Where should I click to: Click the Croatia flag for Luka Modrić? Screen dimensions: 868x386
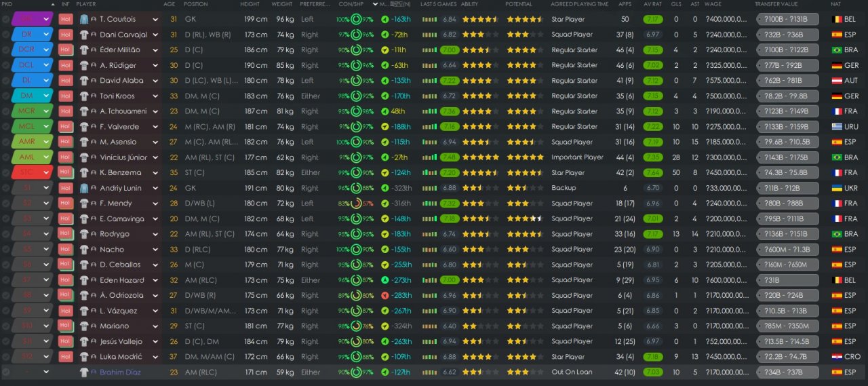(x=835, y=357)
